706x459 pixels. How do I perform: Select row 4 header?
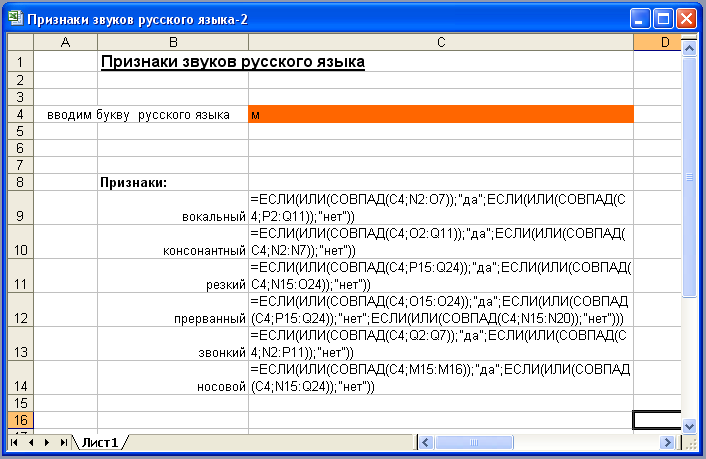pyautogui.click(x=20, y=114)
